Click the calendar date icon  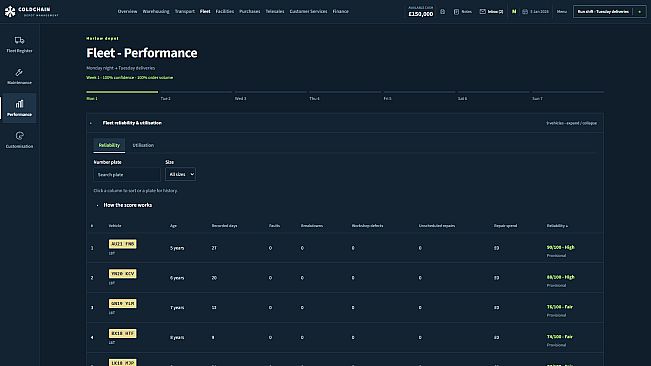pyautogui.click(x=525, y=12)
